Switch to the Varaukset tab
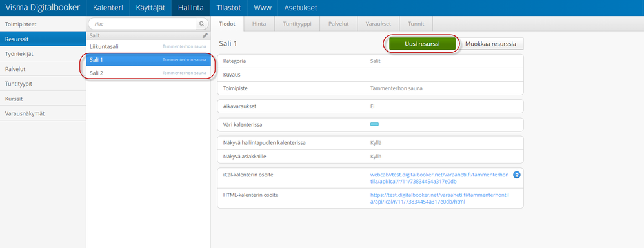 tap(377, 24)
